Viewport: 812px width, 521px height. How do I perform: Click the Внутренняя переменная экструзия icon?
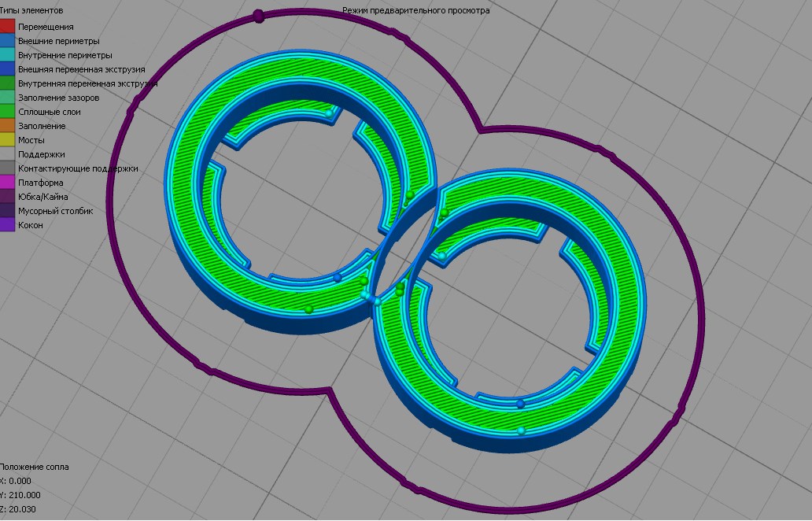8,81
